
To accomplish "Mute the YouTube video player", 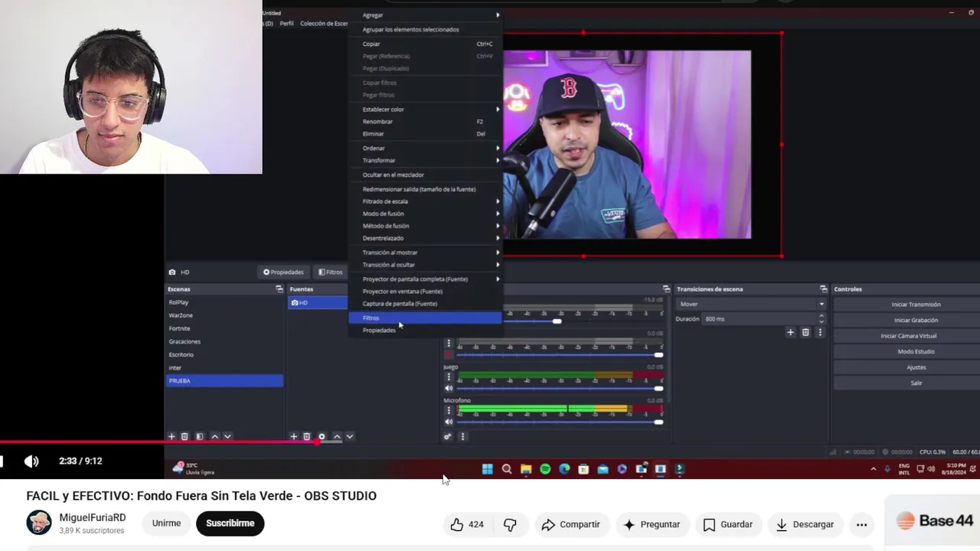I will pos(31,461).
